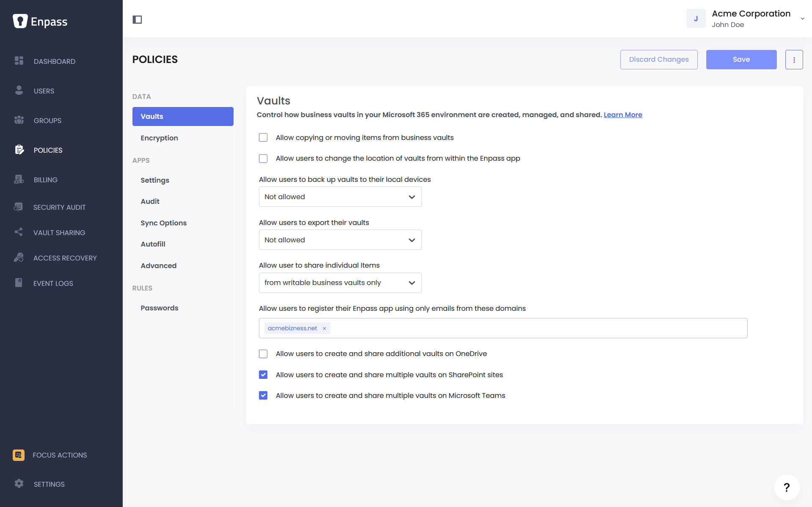Click the Settings gear icon
812x507 pixels.
[19, 484]
